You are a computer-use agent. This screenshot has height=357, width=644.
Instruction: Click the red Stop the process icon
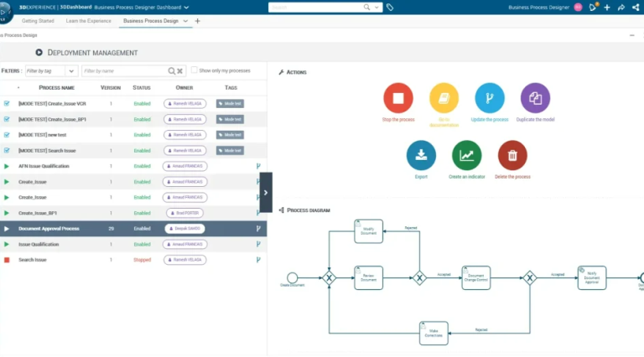pyautogui.click(x=398, y=98)
